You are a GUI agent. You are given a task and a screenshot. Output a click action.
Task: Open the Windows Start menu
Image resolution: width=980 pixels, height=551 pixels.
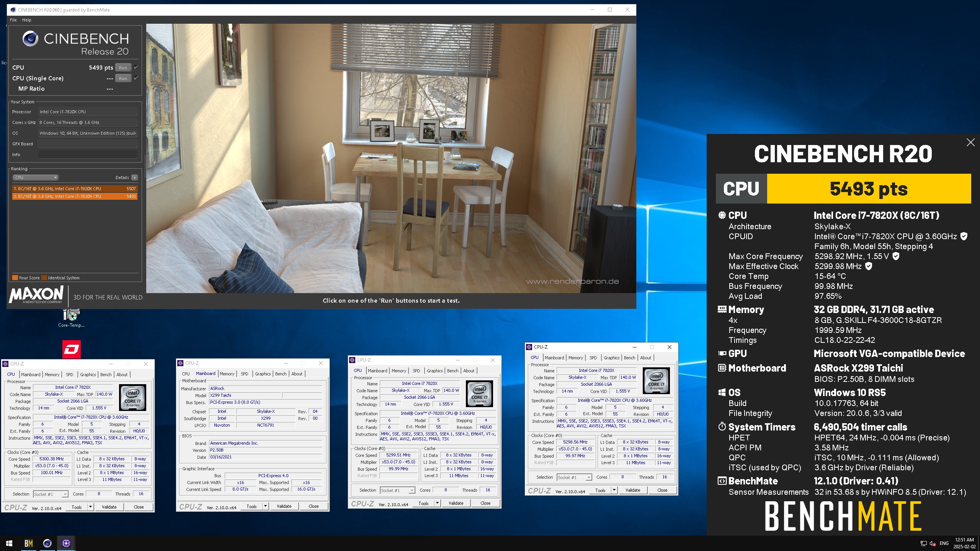9,543
